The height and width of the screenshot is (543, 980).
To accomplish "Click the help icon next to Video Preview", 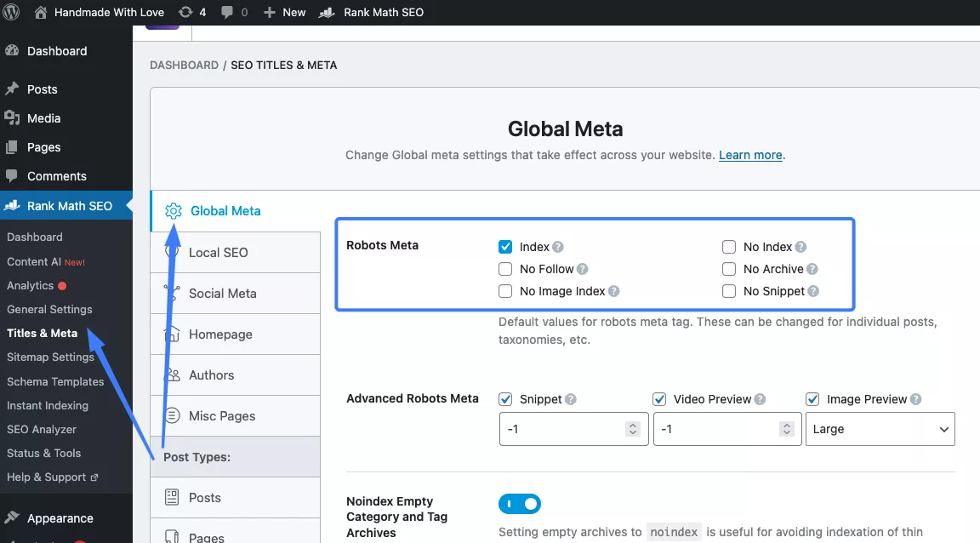I will [x=760, y=399].
